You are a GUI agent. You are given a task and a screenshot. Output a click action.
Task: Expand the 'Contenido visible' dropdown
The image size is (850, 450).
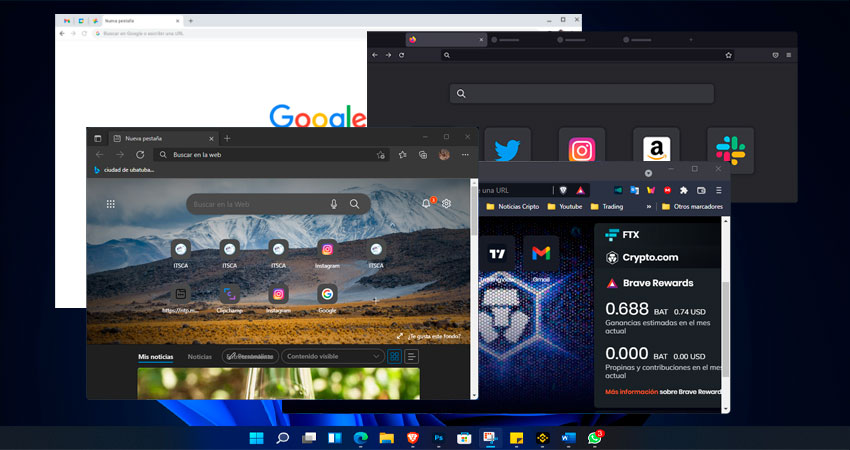pyautogui.click(x=332, y=356)
